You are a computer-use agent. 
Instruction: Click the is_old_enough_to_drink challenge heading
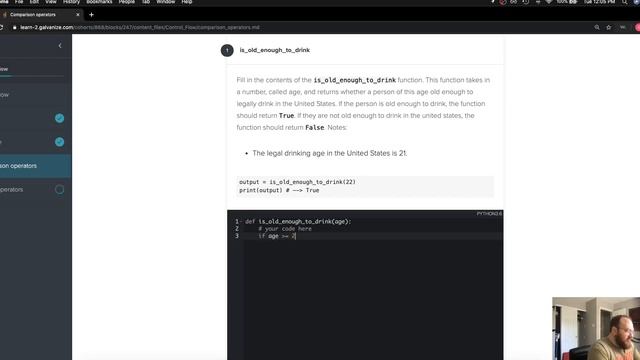[274, 50]
